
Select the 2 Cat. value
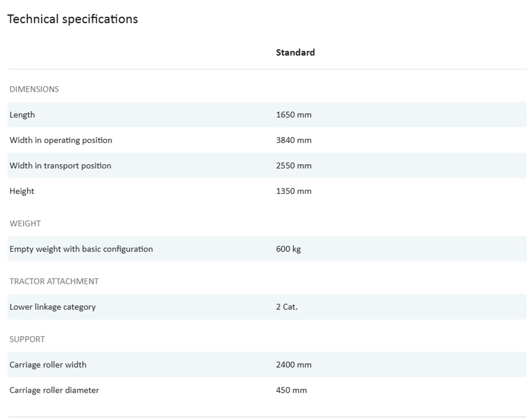(286, 307)
